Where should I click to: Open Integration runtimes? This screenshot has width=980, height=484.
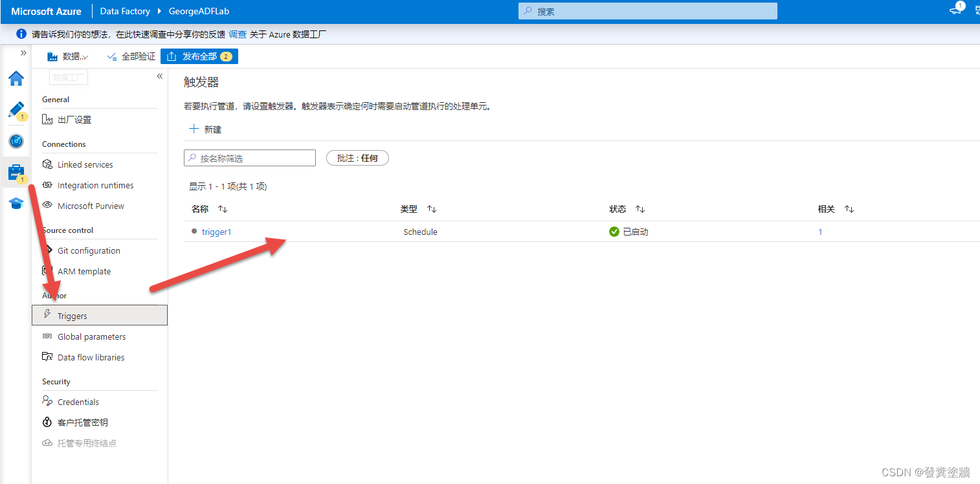pos(95,185)
